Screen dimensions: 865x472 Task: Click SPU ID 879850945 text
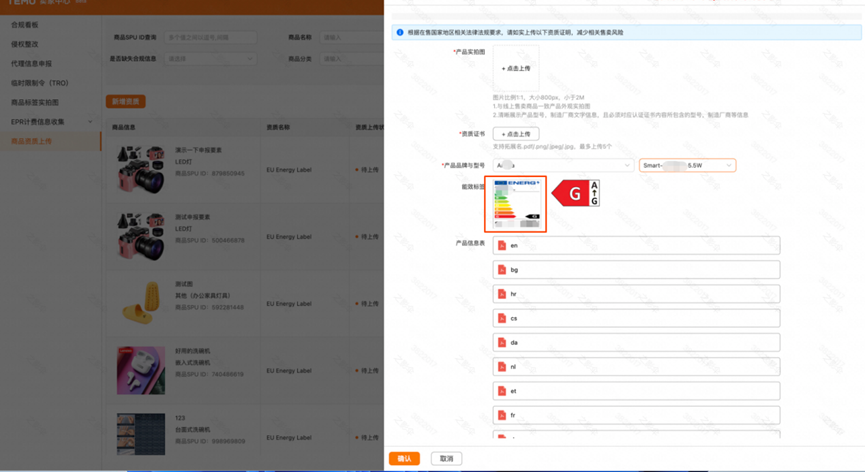(210, 174)
